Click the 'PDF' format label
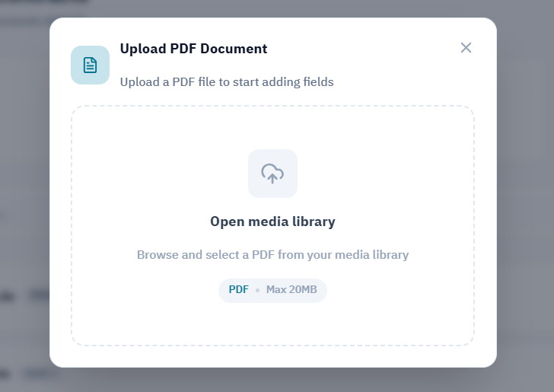This screenshot has width=554, height=392. [238, 289]
